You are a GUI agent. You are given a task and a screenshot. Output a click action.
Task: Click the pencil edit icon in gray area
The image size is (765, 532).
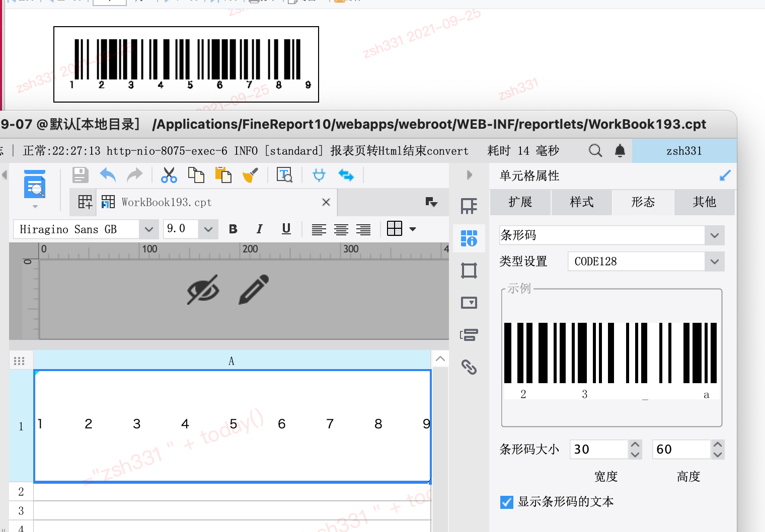click(x=254, y=290)
